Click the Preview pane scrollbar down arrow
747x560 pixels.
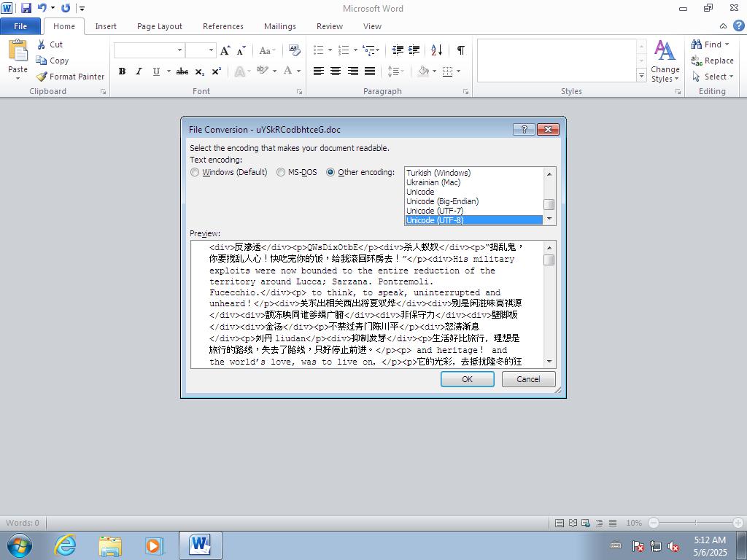point(549,362)
